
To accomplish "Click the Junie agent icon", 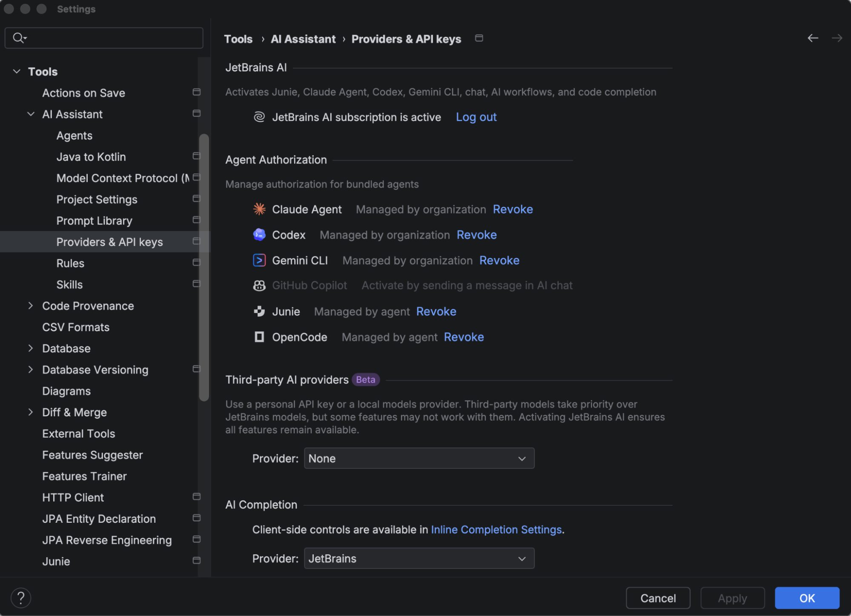I will (x=259, y=311).
